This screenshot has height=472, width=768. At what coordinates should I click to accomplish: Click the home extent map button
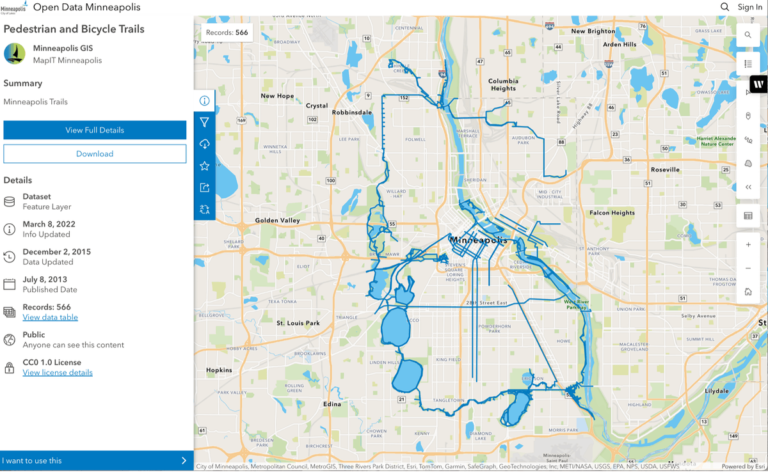(x=748, y=291)
